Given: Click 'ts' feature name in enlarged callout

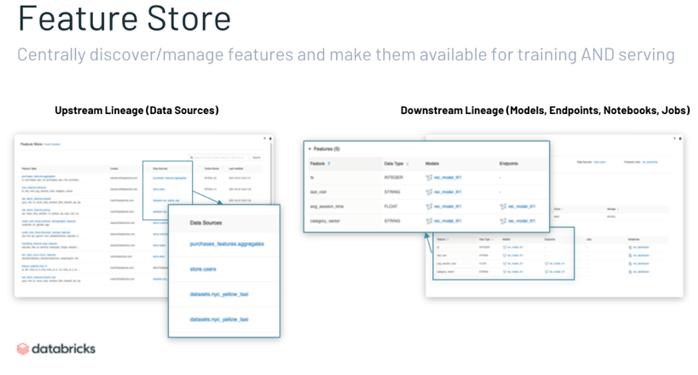Looking at the screenshot, I should [312, 178].
